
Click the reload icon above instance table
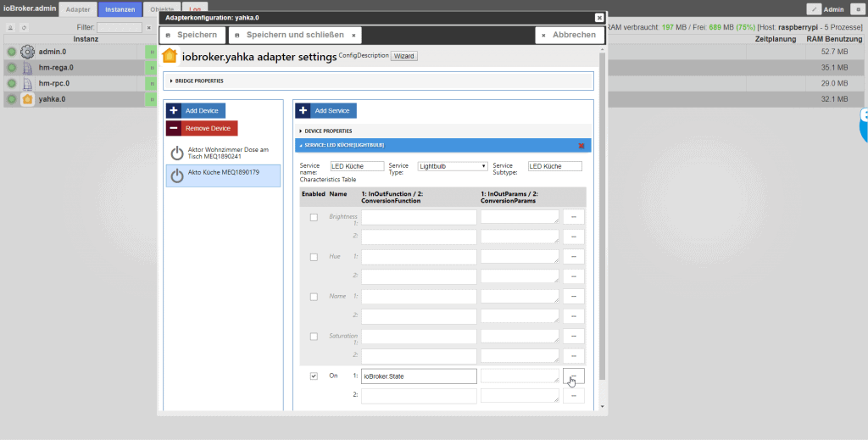tap(24, 27)
